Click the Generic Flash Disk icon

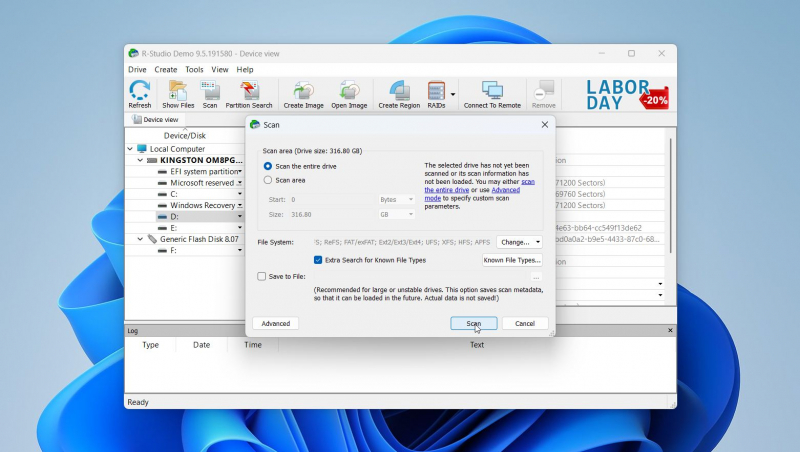152,239
